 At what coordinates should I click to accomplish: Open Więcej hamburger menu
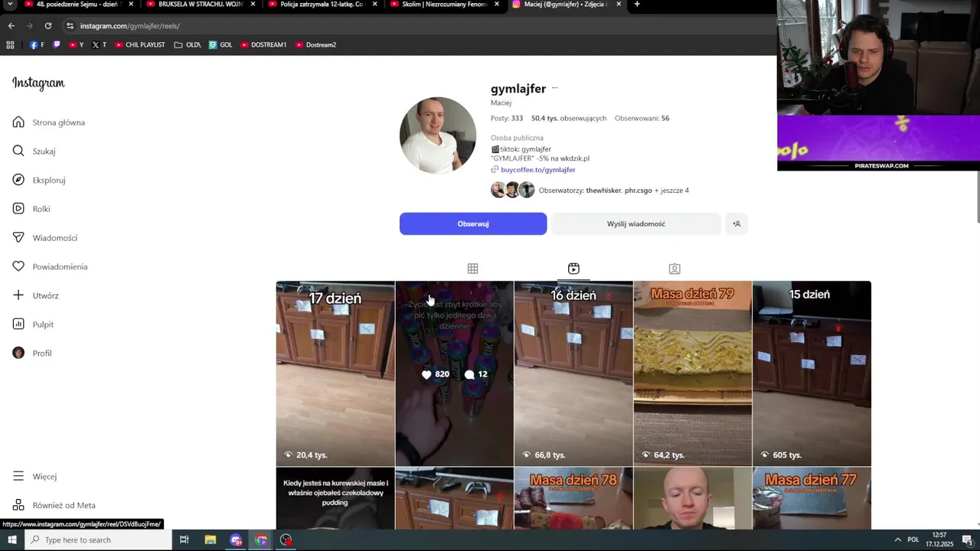tap(18, 476)
